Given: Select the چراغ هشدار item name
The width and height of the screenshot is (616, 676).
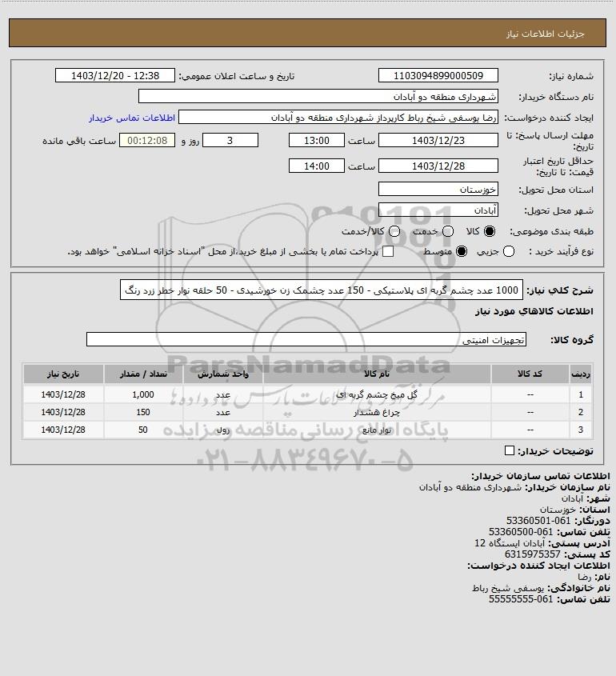Looking at the screenshot, I should pyautogui.click(x=377, y=412).
